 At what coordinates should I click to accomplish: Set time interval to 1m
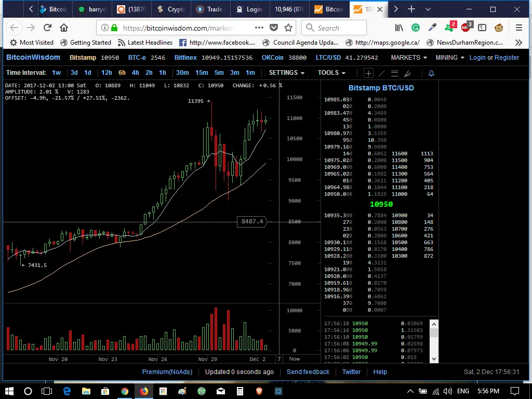[x=250, y=73]
